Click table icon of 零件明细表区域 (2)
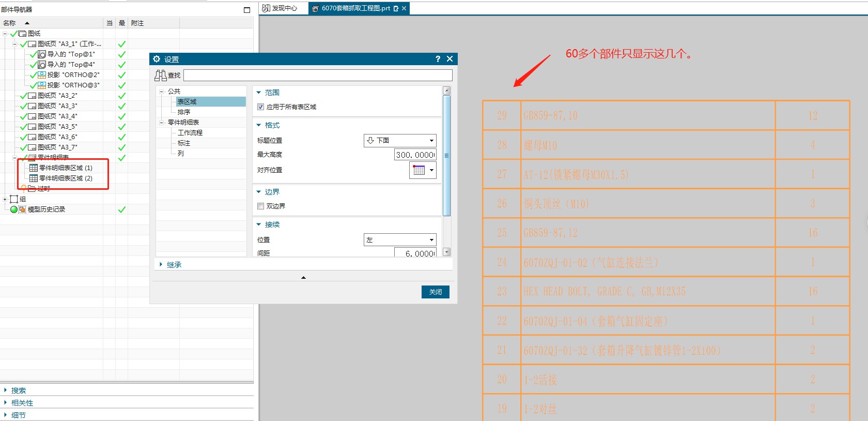The height and width of the screenshot is (421, 868). [34, 178]
